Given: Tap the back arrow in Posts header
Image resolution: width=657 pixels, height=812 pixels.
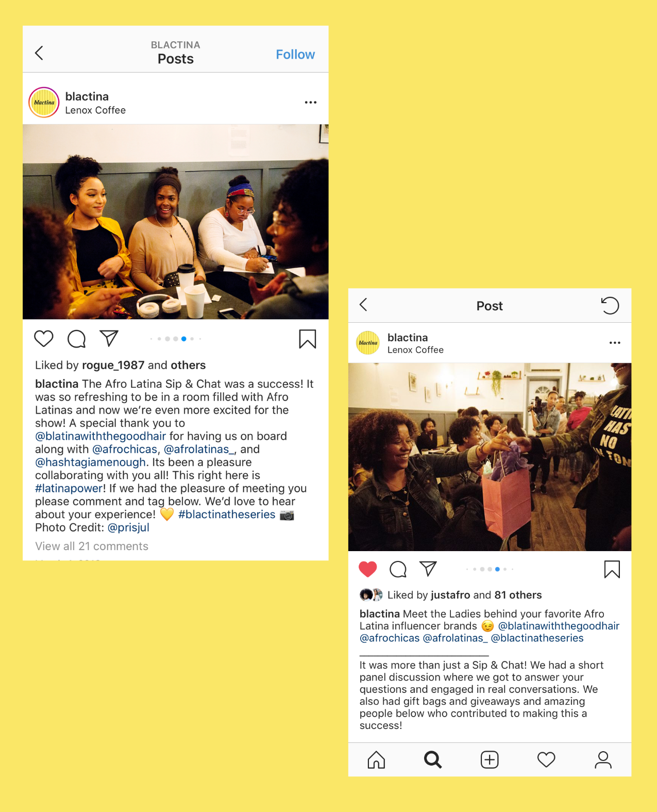Looking at the screenshot, I should (x=39, y=53).
